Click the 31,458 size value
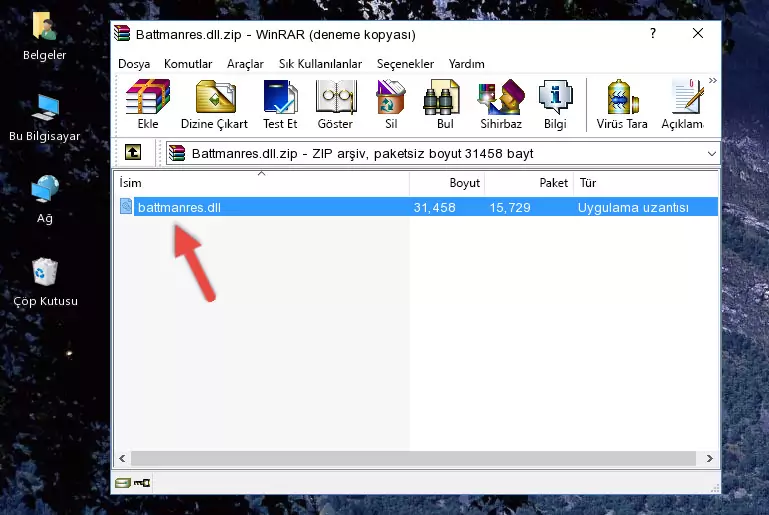The image size is (769, 515). click(x=434, y=207)
